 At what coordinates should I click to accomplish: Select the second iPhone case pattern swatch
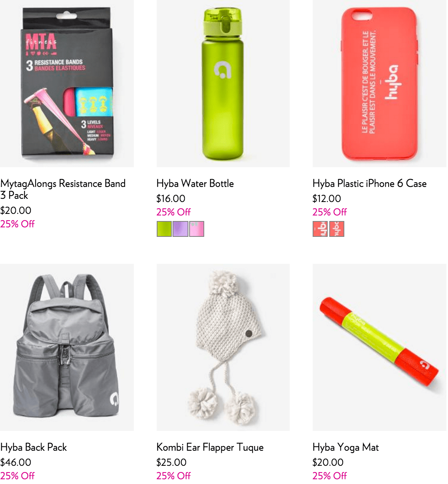click(x=337, y=229)
